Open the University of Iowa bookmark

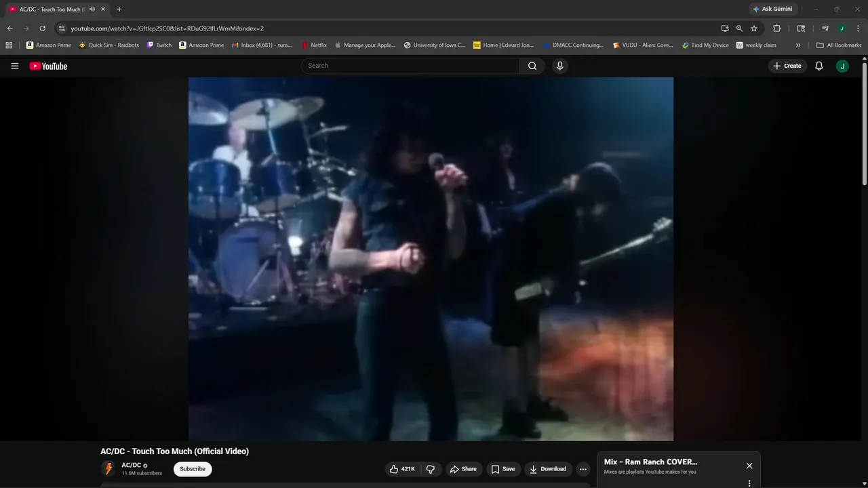tap(435, 45)
